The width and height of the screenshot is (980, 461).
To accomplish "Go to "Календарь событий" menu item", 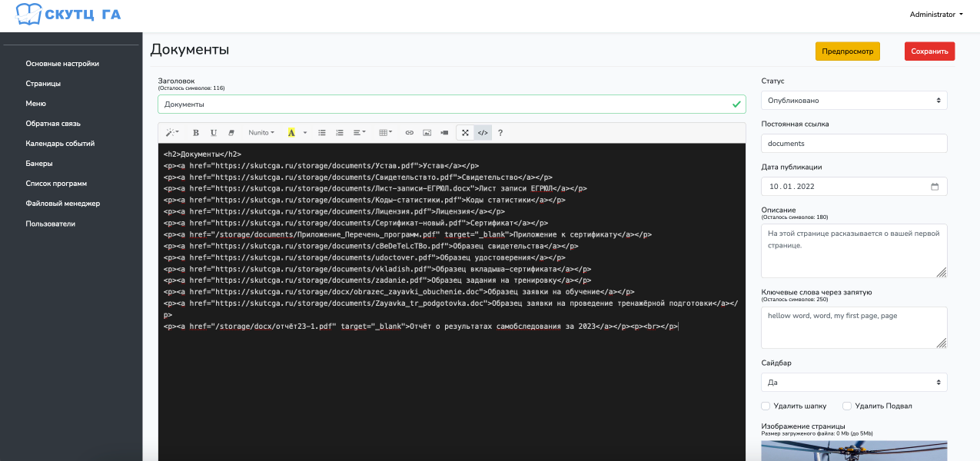I will 64,144.
